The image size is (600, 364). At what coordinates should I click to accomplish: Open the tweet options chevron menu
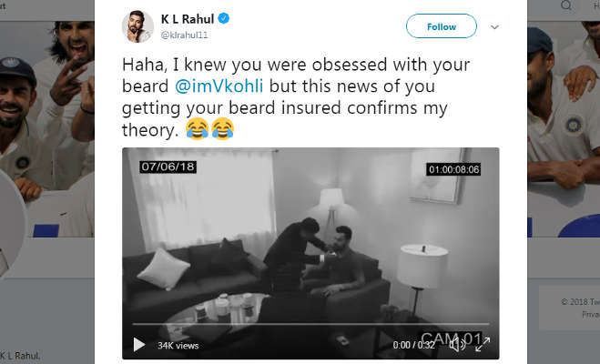(494, 27)
